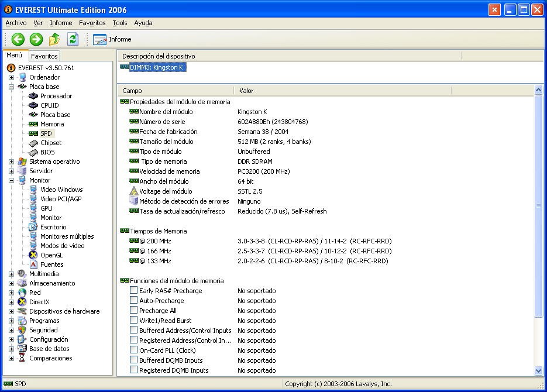The height and width of the screenshot is (392, 547).
Task: Toggle the Registered Address/Control In... checkbox
Action: pos(133,340)
